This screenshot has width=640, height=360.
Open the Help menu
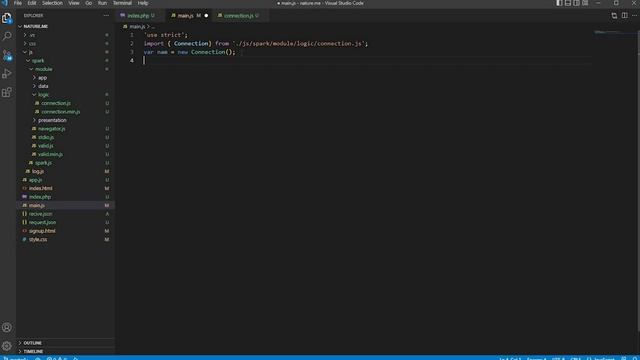[143, 3]
